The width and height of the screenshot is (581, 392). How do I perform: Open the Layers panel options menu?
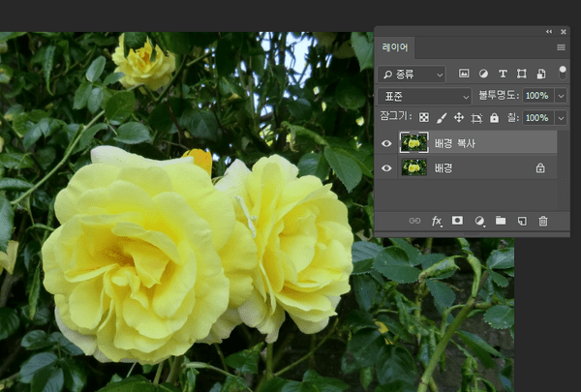[x=561, y=46]
